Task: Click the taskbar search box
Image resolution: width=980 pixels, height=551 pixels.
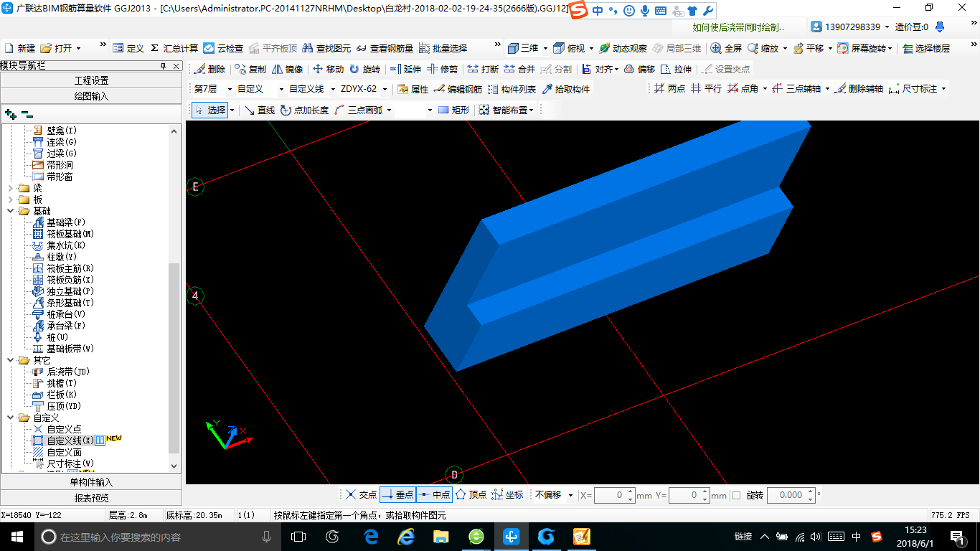Action: (x=156, y=537)
